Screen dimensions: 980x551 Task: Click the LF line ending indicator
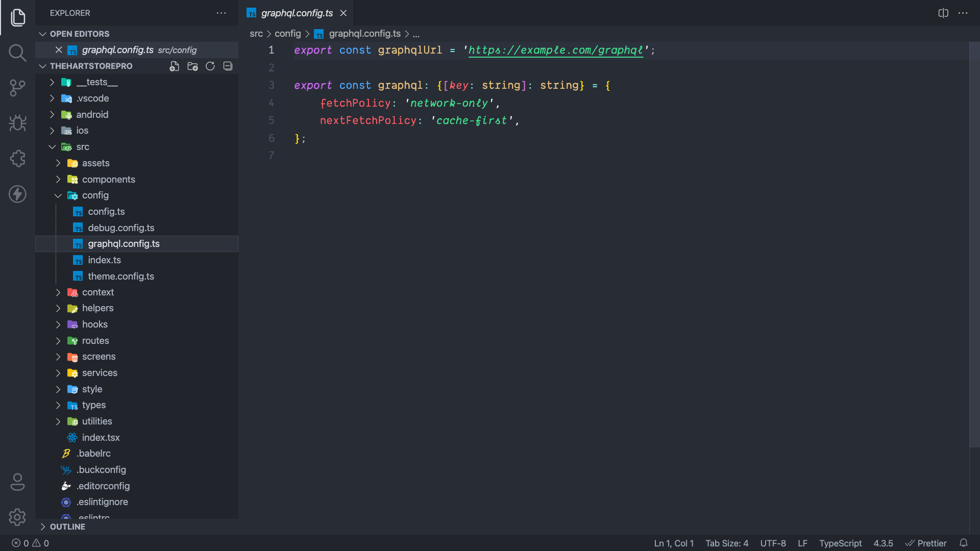pos(802,543)
